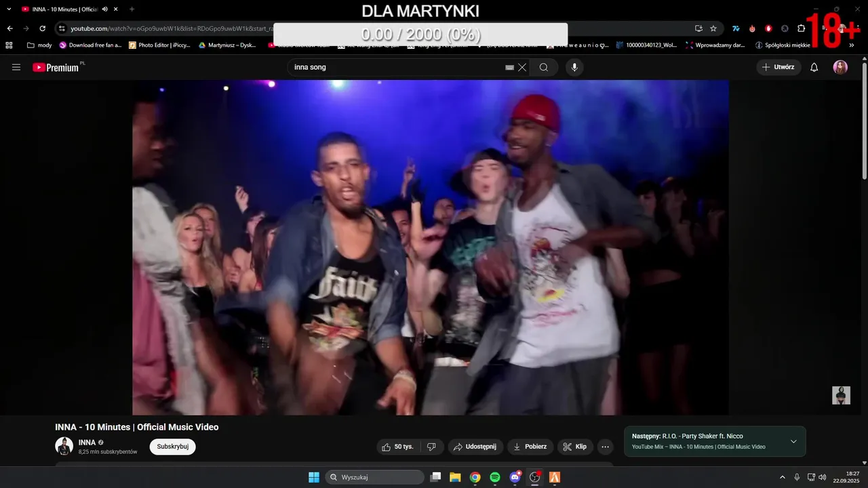
Task: Mute the tab via speaker icon
Action: pyautogui.click(x=105, y=9)
